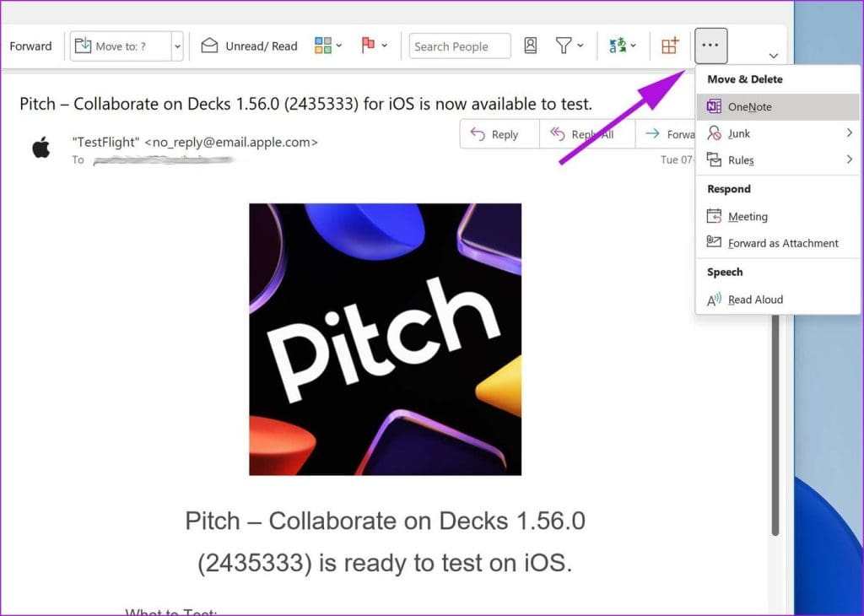Select Forward as Attachment

point(782,243)
